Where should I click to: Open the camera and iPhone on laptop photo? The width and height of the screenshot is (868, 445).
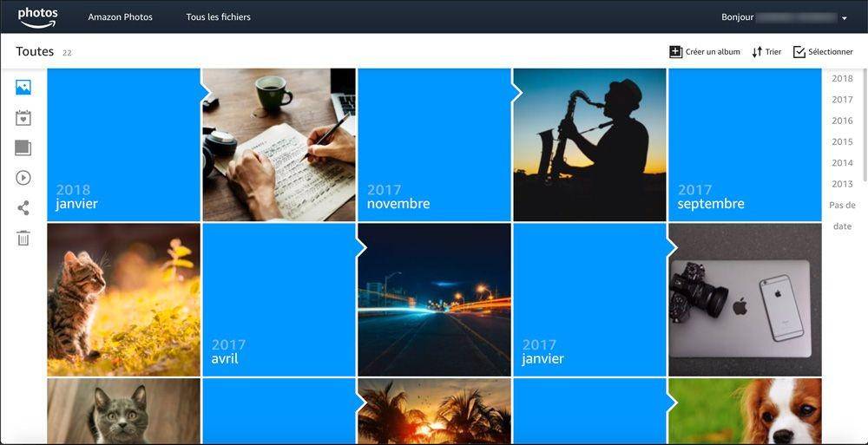[x=745, y=300]
